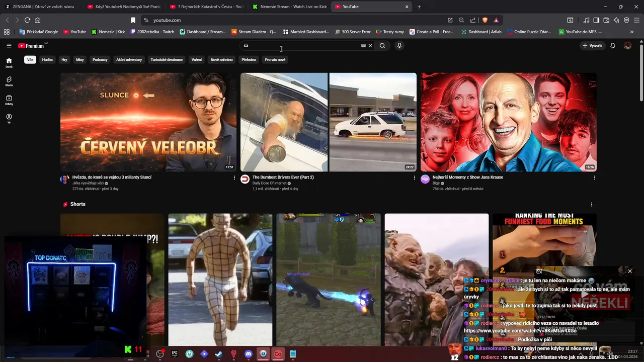Open the Shorts shelf options menu
Viewport: 644px width, 362px height.
[x=591, y=205]
